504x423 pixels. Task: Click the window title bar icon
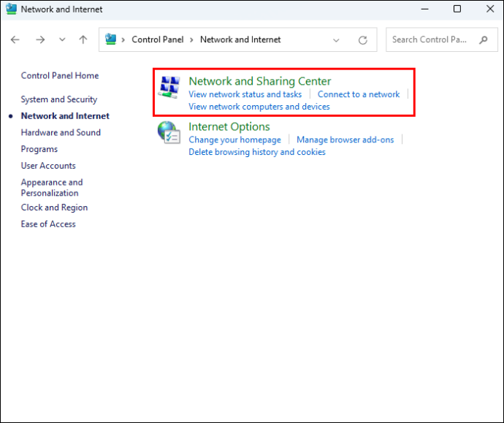pos(11,9)
